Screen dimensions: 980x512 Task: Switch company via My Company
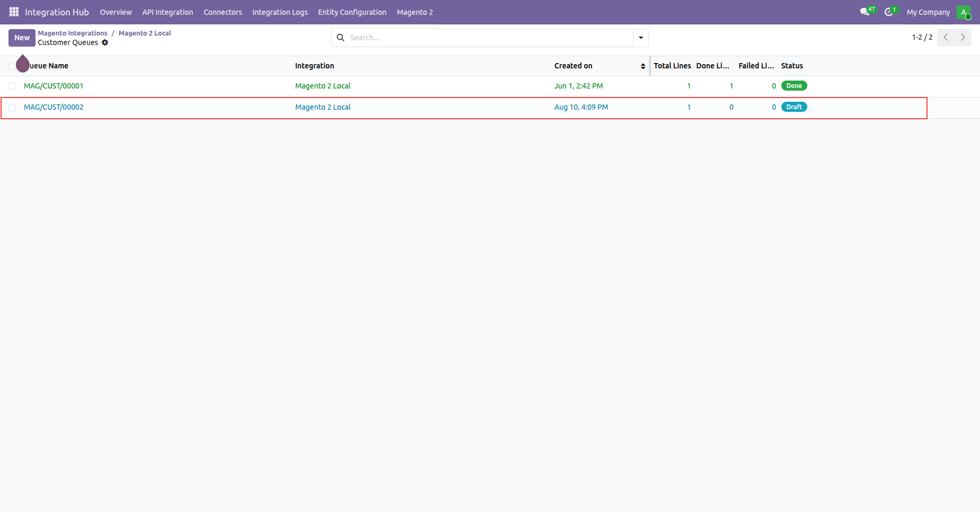point(928,12)
